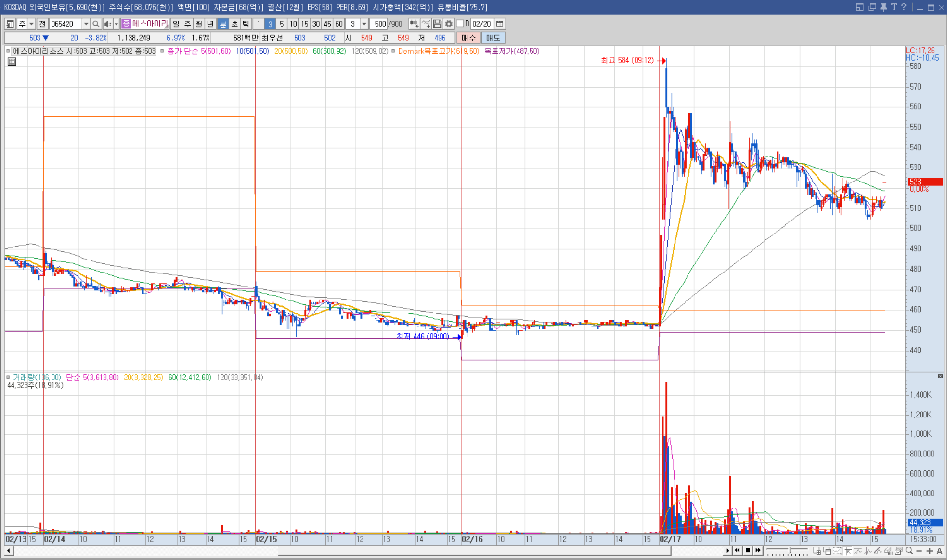Open the data grid icon below chart title
The height and width of the screenshot is (560, 947).
(12, 62)
